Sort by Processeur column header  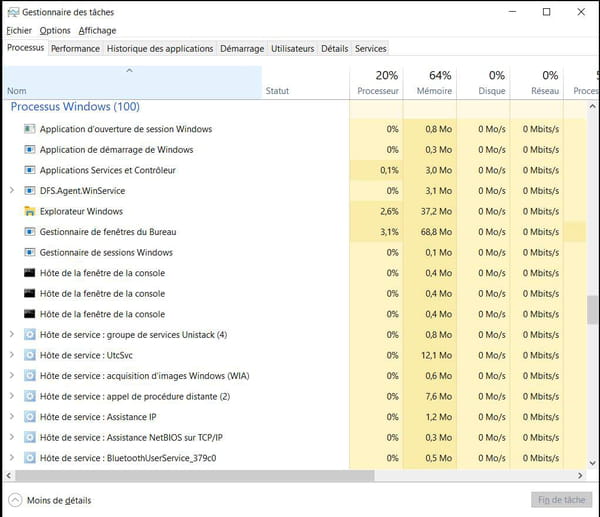pyautogui.click(x=376, y=82)
